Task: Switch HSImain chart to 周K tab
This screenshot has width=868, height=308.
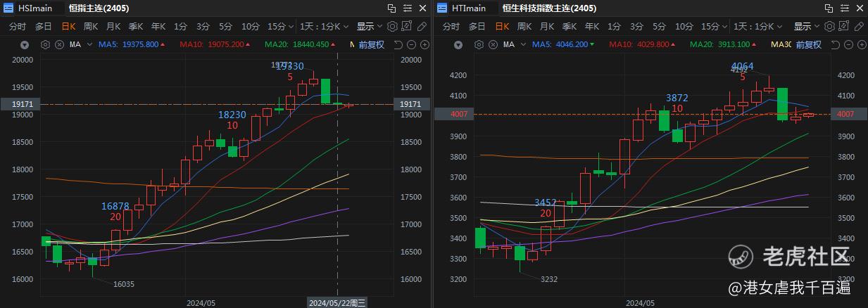Action: coord(90,26)
